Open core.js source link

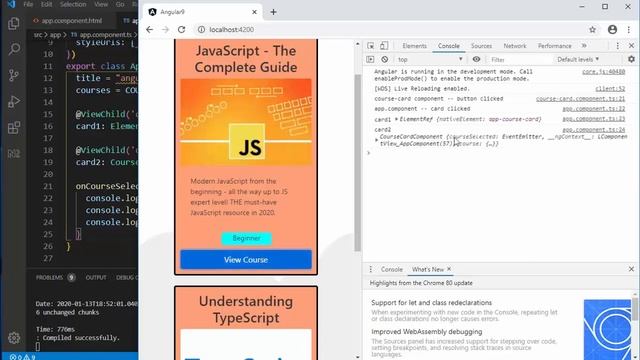tap(603, 71)
